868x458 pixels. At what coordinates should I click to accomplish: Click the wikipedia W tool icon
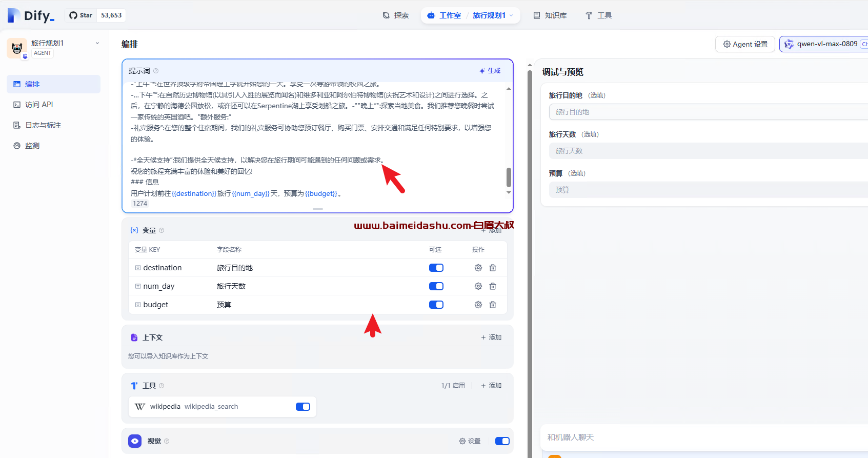pyautogui.click(x=140, y=407)
